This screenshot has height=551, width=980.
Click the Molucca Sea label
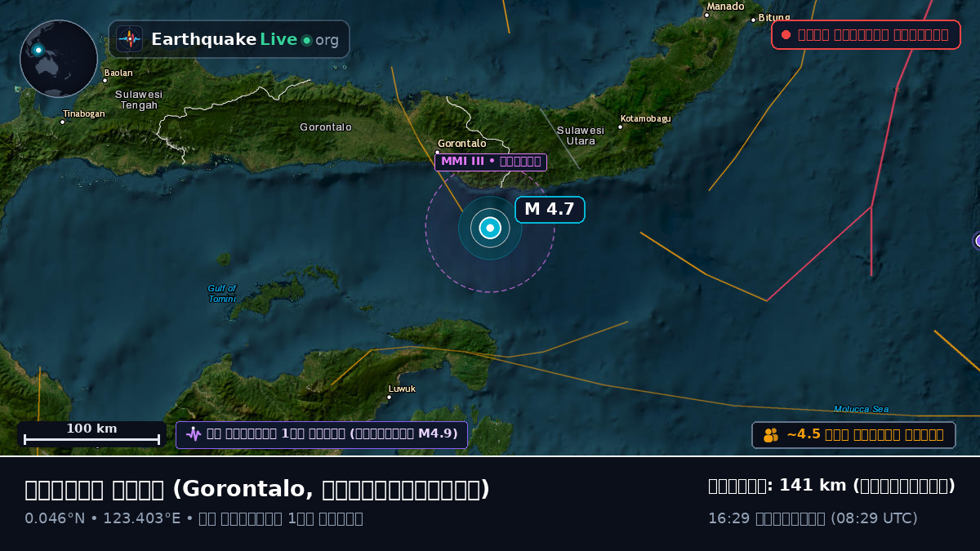click(x=862, y=409)
